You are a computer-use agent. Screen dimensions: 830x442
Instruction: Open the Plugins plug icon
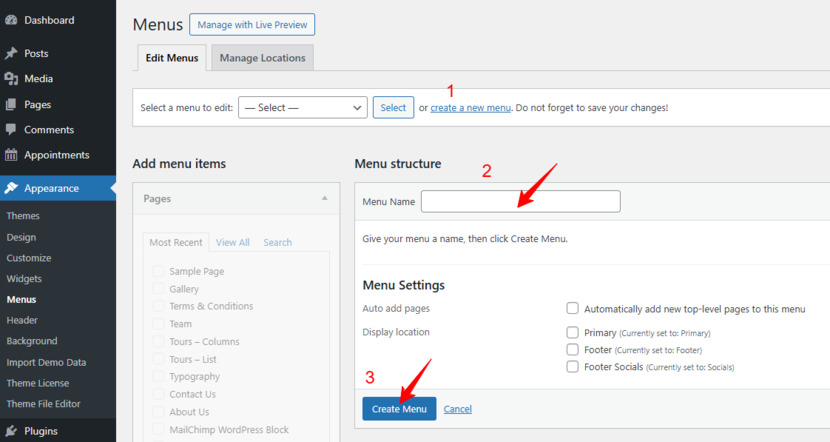[x=11, y=431]
